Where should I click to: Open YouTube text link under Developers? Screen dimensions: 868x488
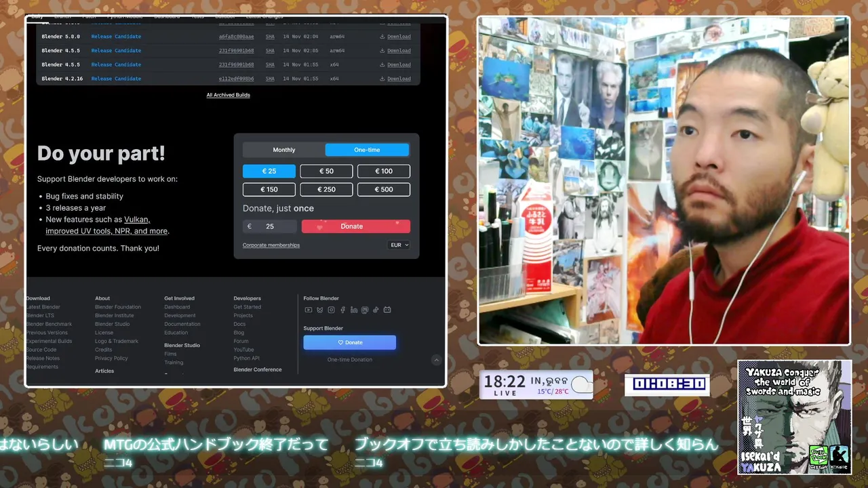click(x=243, y=350)
